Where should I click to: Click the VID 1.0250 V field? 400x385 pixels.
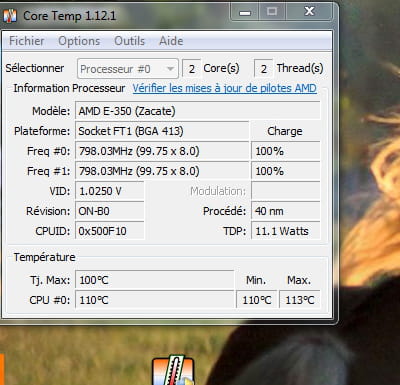pyautogui.click(x=110, y=191)
